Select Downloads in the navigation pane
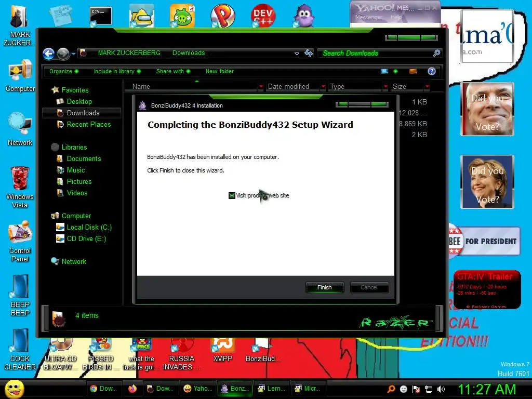 [x=83, y=113]
